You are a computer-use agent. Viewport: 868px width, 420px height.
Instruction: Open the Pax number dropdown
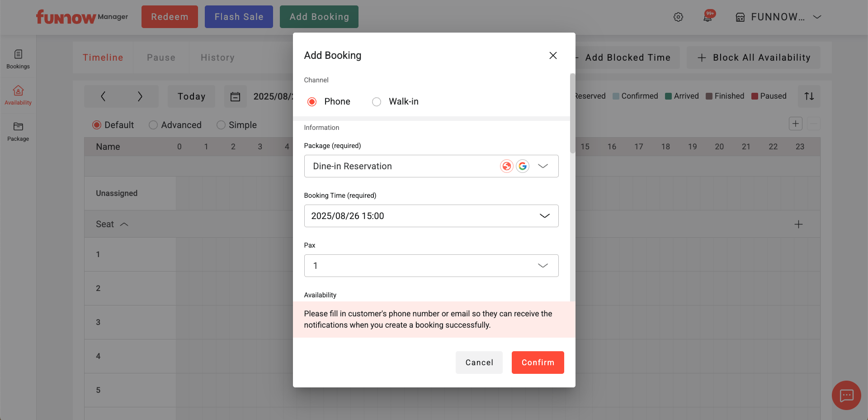[431, 266]
